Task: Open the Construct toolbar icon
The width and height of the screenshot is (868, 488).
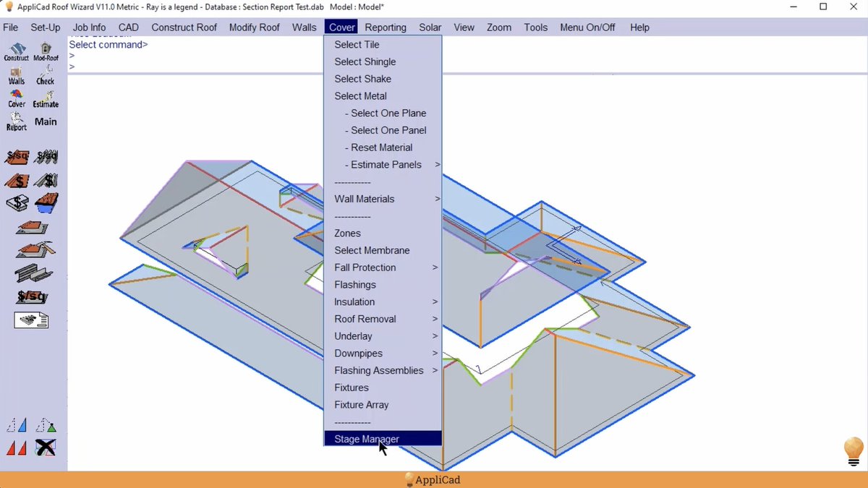Action: tap(16, 52)
